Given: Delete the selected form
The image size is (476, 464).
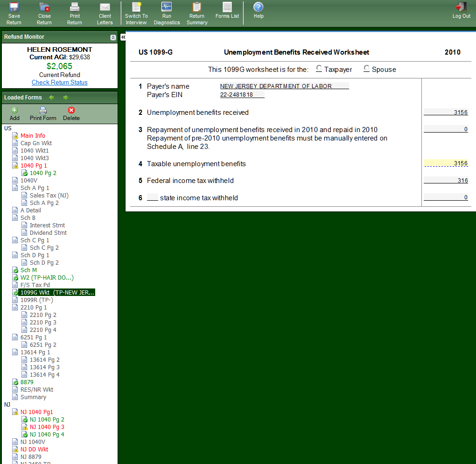Looking at the screenshot, I should pos(71,113).
